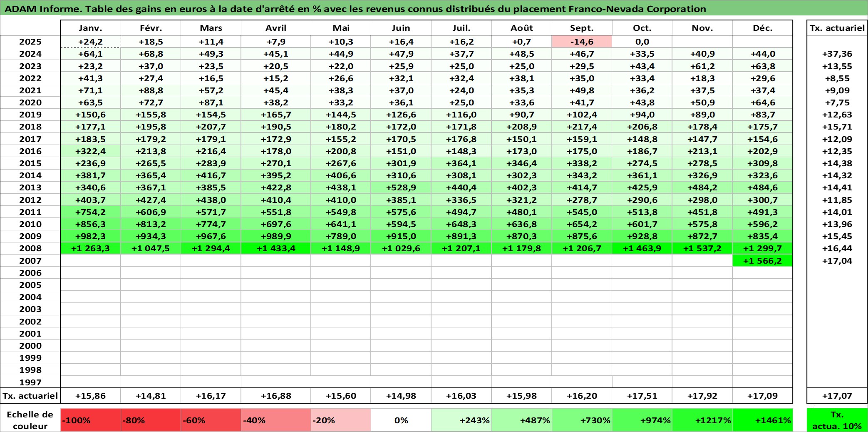This screenshot has height=432, width=868.
Task: Click the 0,0 cell under Oct.
Action: pos(642,42)
